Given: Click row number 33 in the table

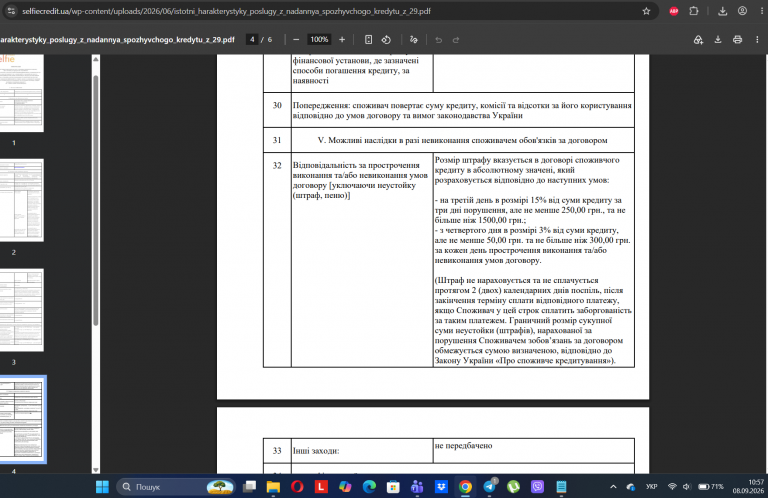Looking at the screenshot, I should [x=277, y=451].
